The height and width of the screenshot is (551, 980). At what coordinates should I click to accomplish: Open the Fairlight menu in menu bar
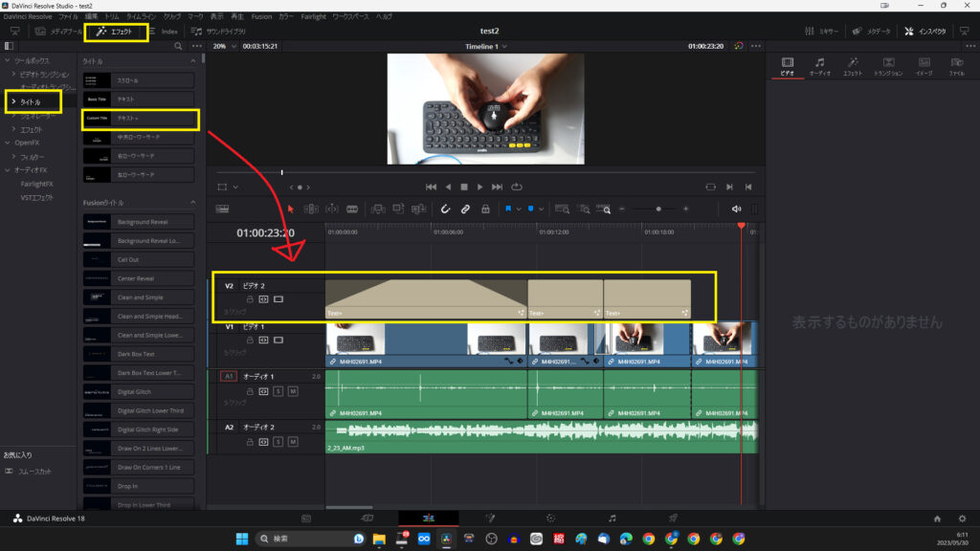coord(313,17)
